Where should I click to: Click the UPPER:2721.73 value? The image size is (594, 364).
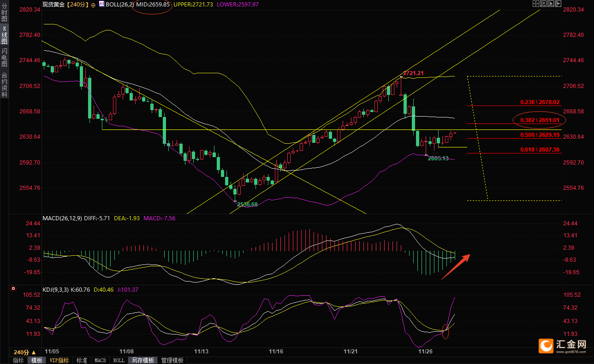(x=193, y=4)
